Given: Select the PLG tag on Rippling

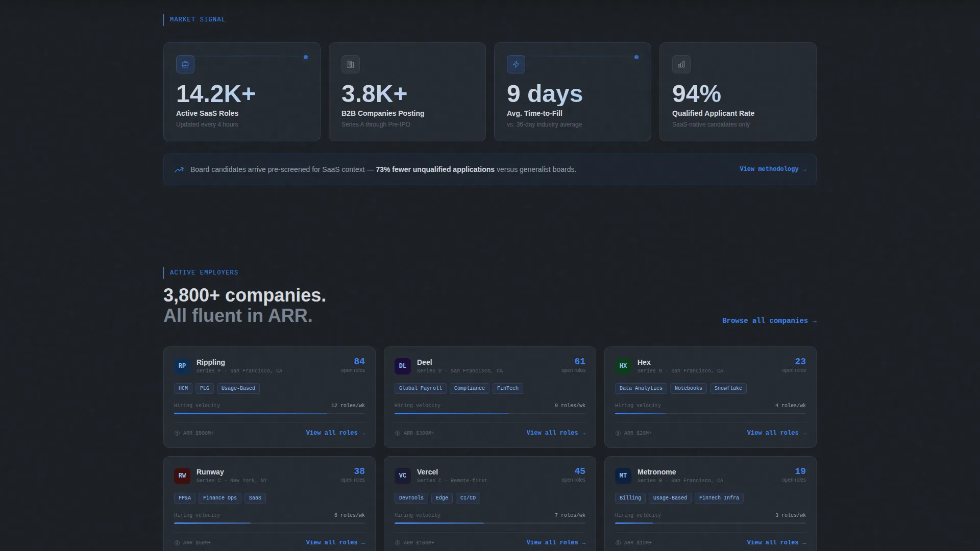Looking at the screenshot, I should (205, 388).
